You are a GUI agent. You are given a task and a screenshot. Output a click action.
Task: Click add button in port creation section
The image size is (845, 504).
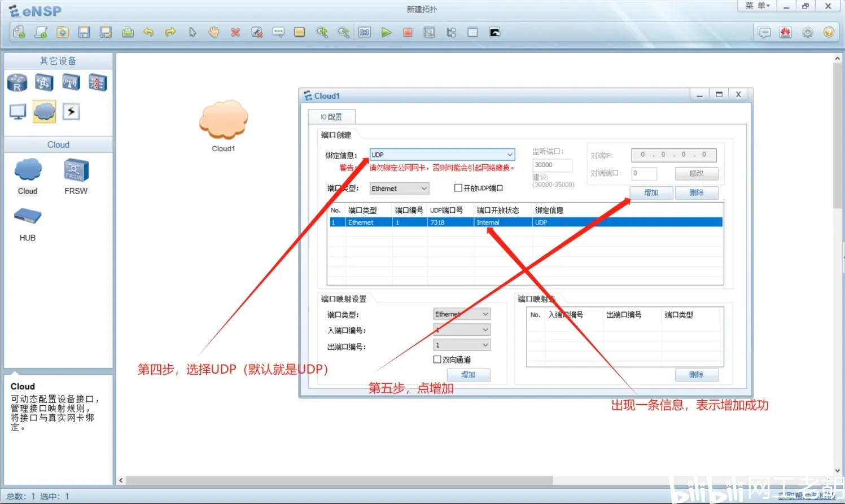(x=651, y=192)
